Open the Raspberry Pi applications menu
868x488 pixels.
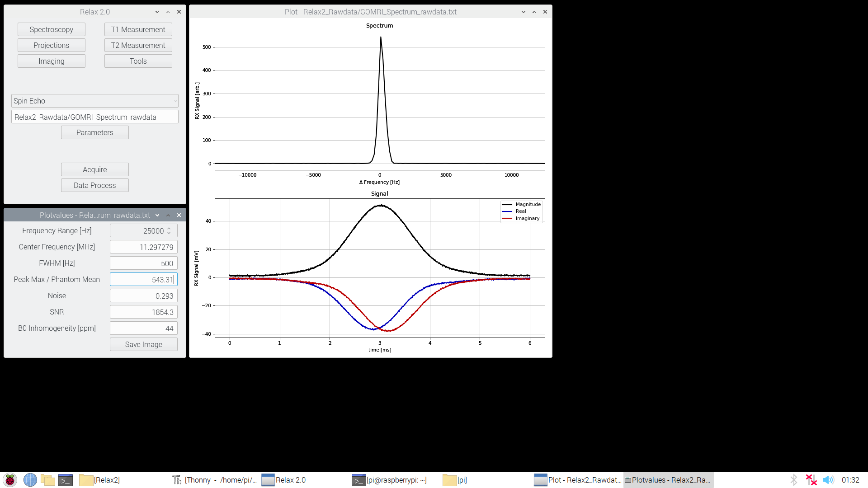(9, 480)
